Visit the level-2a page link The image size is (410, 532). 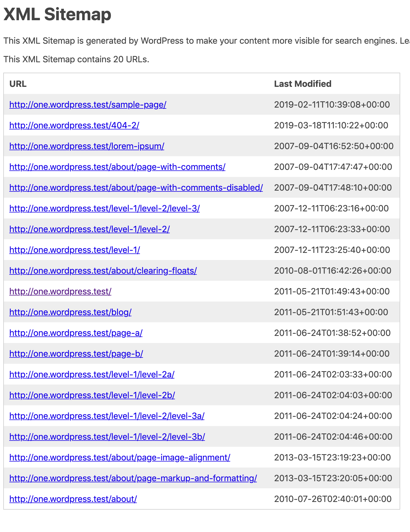coord(92,374)
